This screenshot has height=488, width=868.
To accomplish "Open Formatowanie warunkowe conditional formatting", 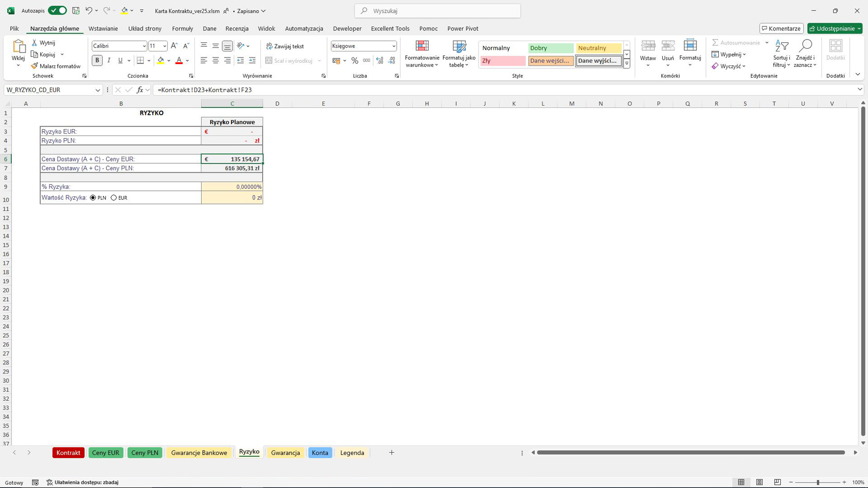I will coord(422,54).
